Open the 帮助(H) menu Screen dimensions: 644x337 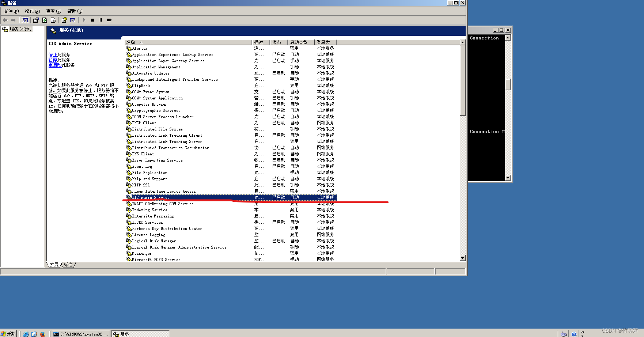75,11
